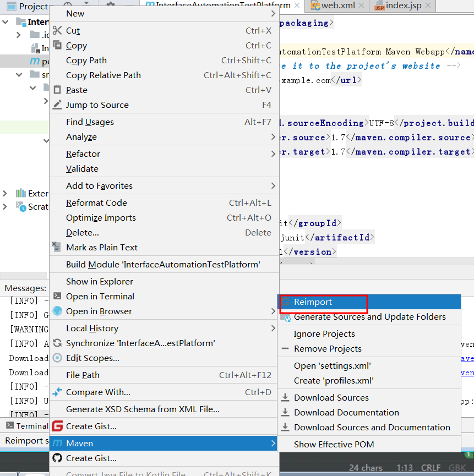Viewport: 474px width, 476px height.
Task: Click the Copy icon in context menu
Action: [x=57, y=45]
